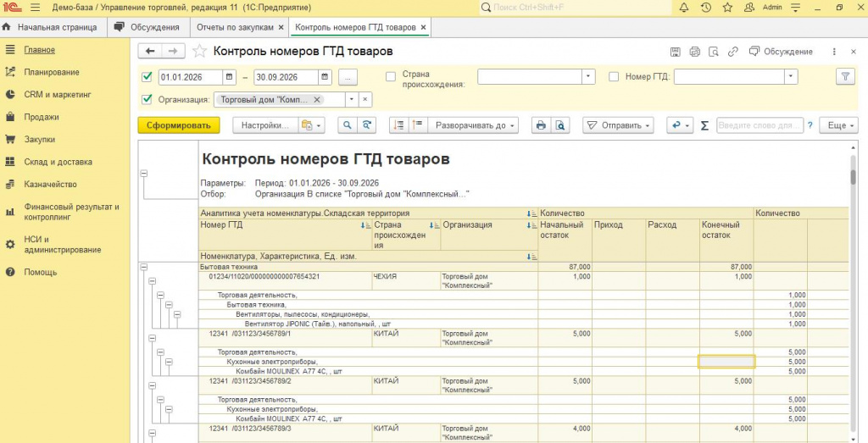This screenshot has width=868, height=443.
Task: Switch to Начальная страница tab
Action: (53, 27)
